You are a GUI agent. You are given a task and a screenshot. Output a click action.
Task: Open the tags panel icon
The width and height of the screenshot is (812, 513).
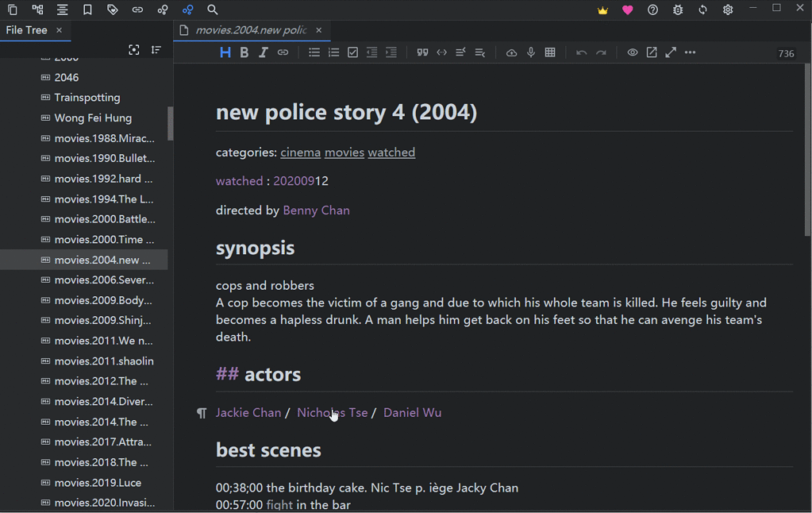click(x=111, y=10)
